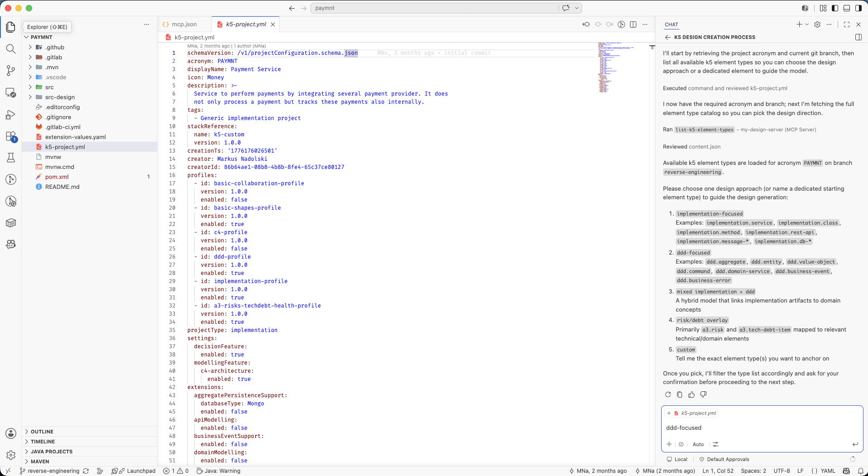Toggle the primary sidebar visibility
Image resolution: width=868 pixels, height=476 pixels.
835,8
